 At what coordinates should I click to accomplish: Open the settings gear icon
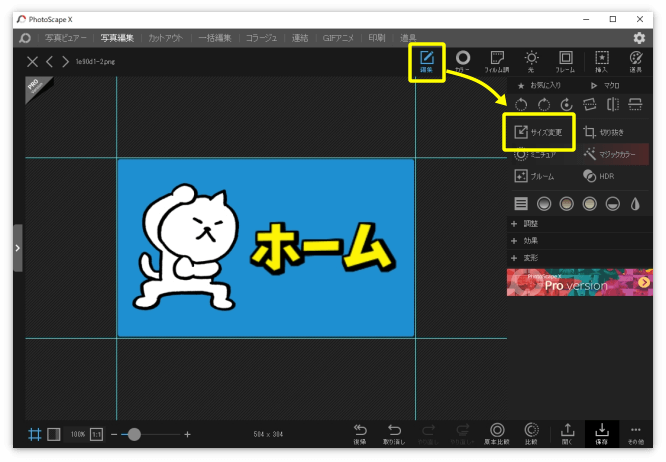coord(639,38)
